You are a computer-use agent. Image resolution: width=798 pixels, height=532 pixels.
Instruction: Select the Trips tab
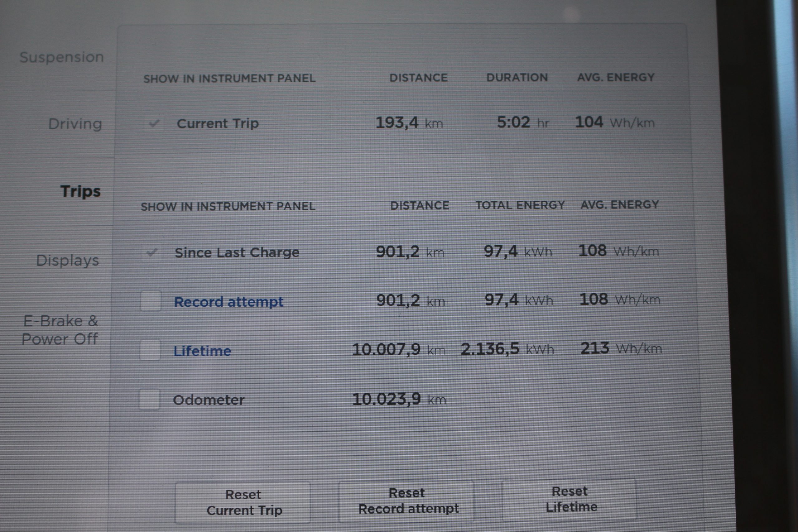click(80, 191)
